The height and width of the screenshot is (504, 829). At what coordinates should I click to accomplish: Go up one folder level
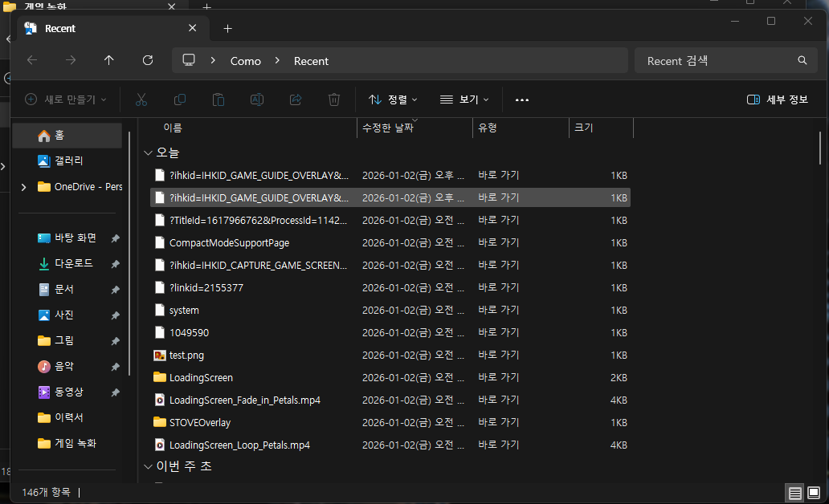click(x=109, y=60)
